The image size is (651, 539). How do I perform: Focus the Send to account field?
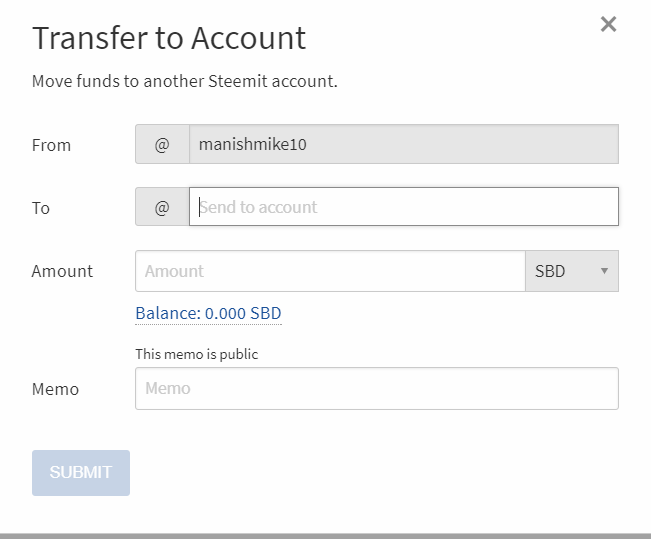click(403, 208)
